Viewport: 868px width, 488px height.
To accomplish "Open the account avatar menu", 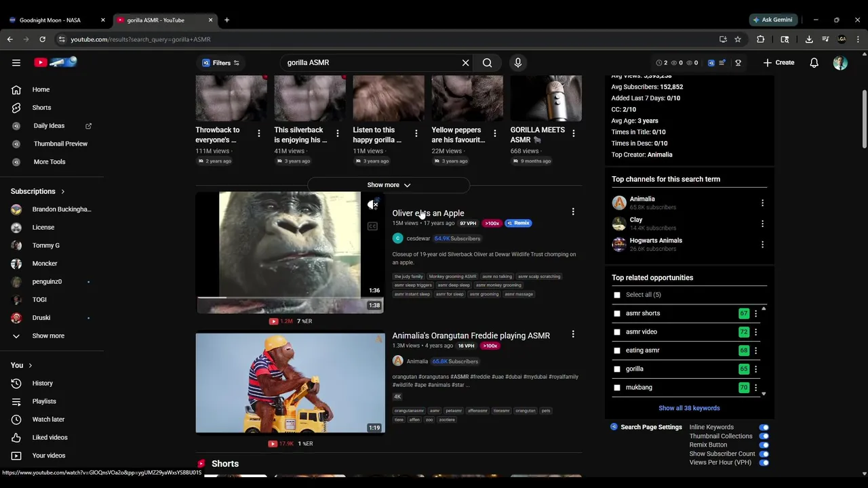I will [840, 62].
